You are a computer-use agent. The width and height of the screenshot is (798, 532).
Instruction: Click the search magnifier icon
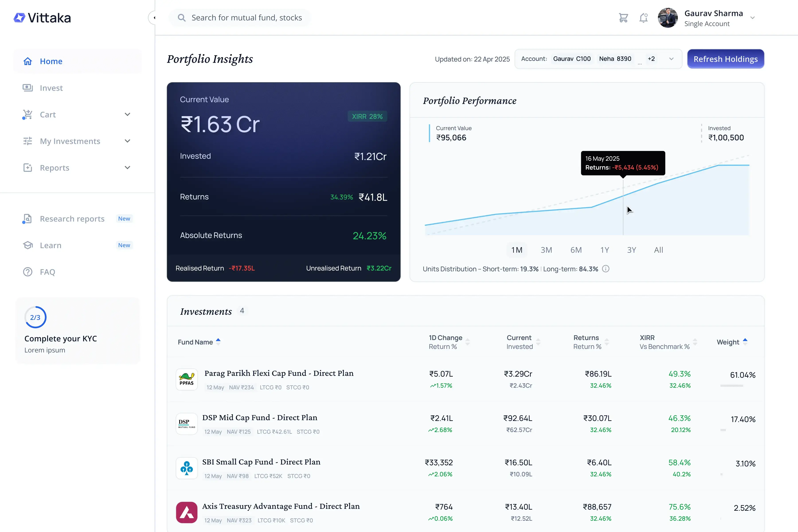pos(182,18)
